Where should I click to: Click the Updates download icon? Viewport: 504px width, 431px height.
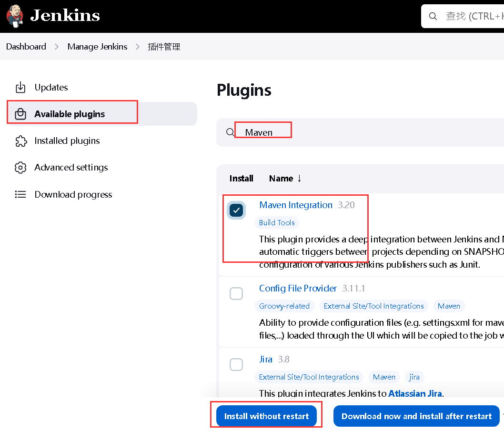20,87
